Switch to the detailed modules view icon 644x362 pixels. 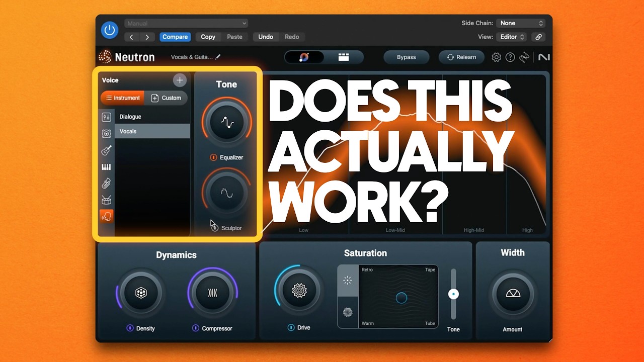coord(344,57)
